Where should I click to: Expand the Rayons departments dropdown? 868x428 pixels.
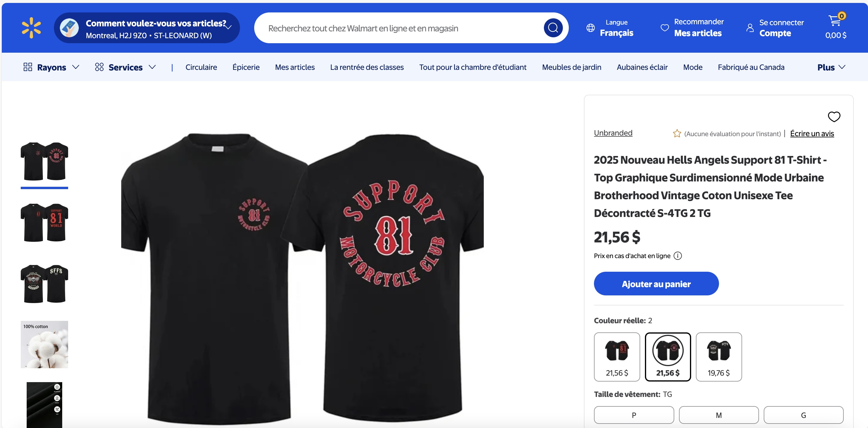coord(51,67)
